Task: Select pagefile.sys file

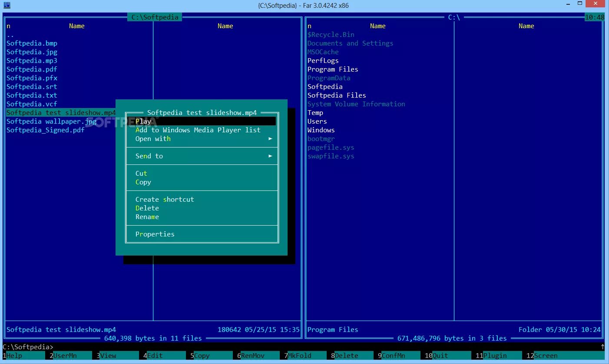Action: 331,148
